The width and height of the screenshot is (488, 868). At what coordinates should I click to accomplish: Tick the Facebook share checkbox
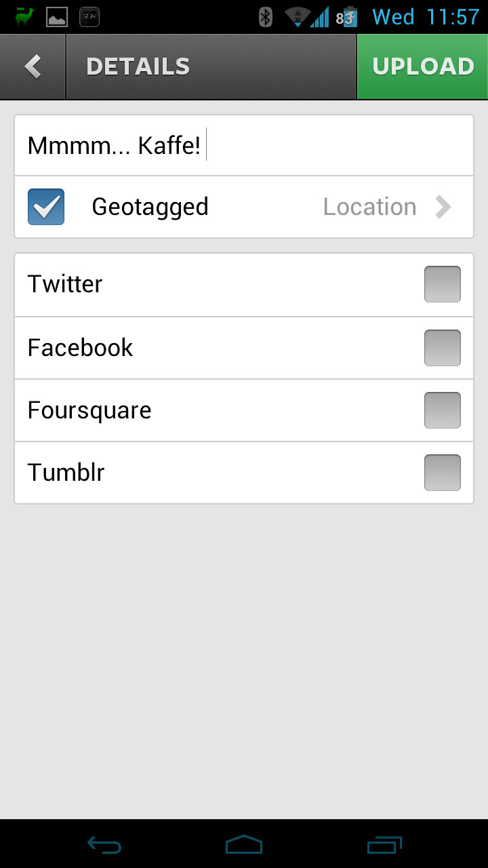pos(442,347)
